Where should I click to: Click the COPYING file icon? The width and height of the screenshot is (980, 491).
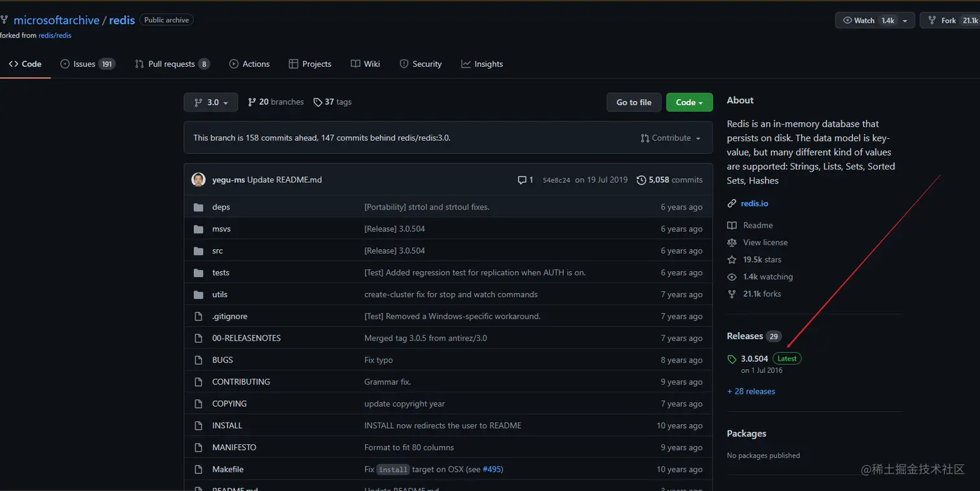(198, 403)
